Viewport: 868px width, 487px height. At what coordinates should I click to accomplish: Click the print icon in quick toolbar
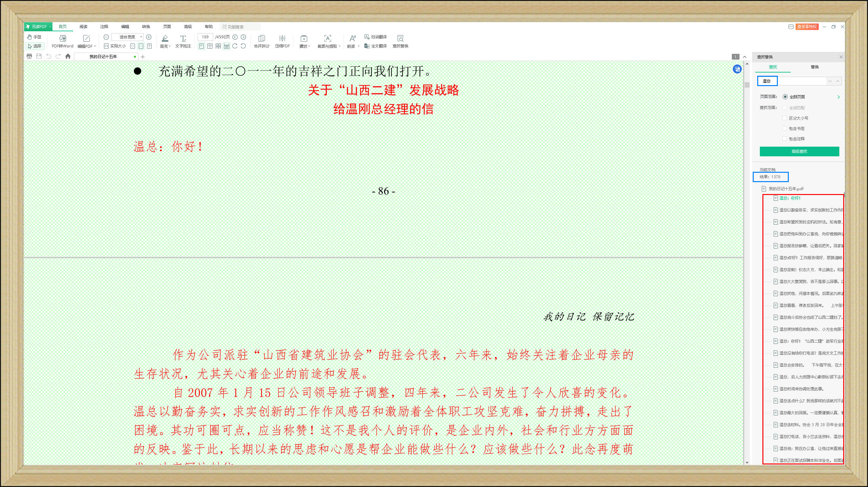click(x=29, y=56)
